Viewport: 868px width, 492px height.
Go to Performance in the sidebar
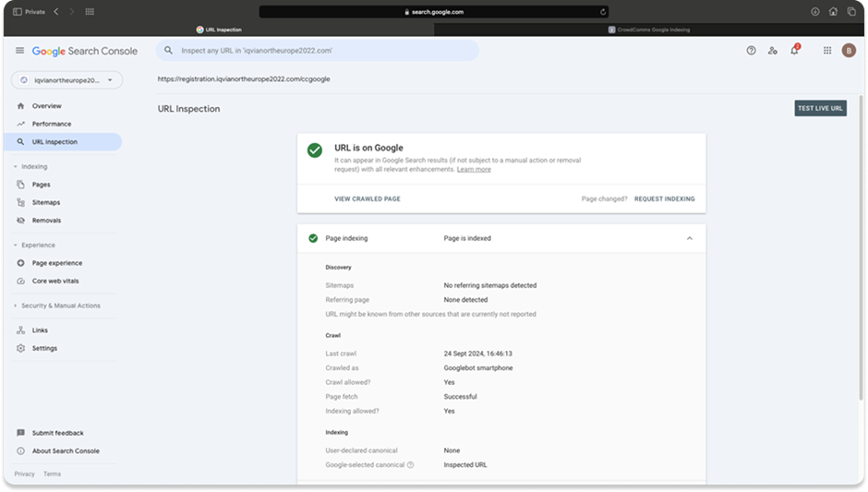51,124
